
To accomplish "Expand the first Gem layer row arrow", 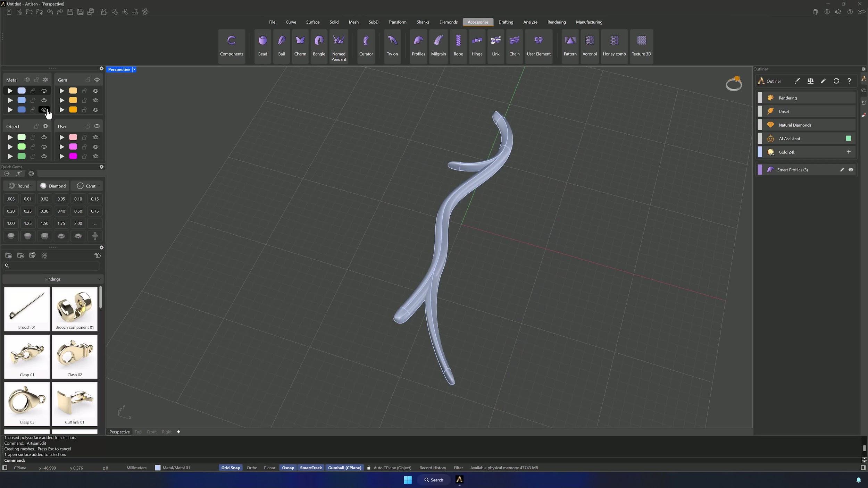I will (x=62, y=91).
